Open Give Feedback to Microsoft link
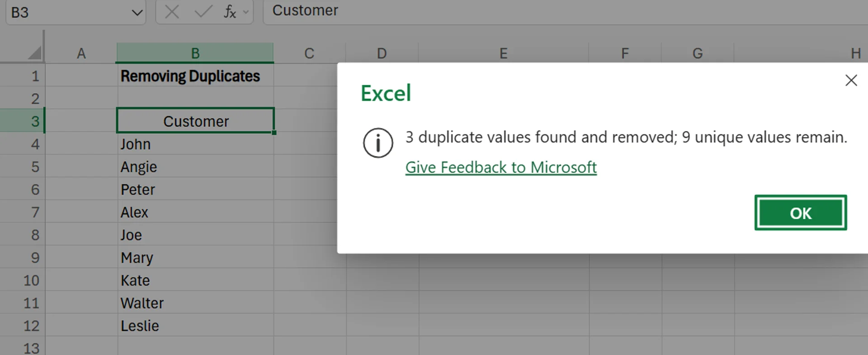Viewport: 868px width, 355px height. point(501,167)
